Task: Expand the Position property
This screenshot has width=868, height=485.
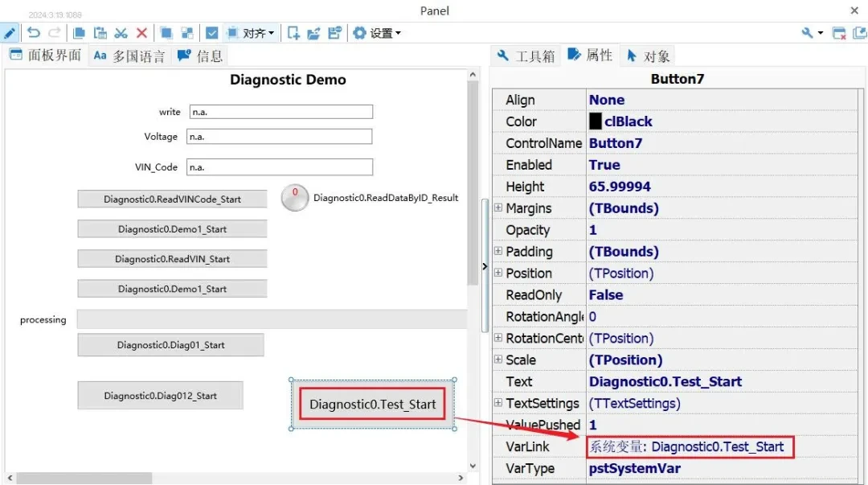Action: (498, 273)
